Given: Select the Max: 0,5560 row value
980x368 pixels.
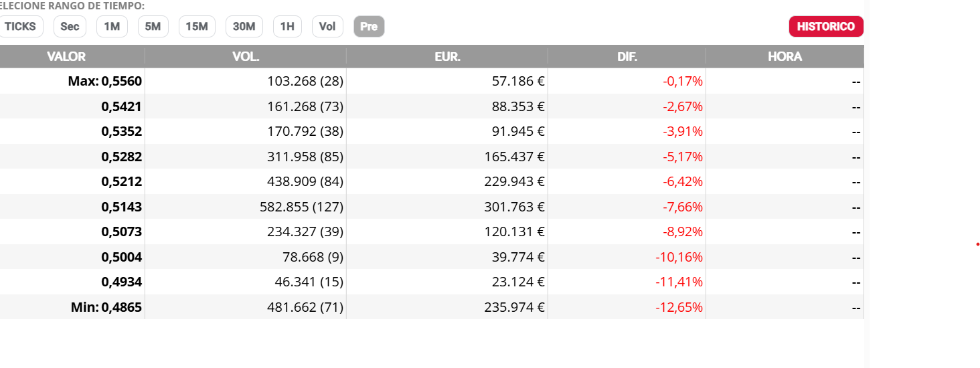Looking at the screenshot, I should point(105,82).
